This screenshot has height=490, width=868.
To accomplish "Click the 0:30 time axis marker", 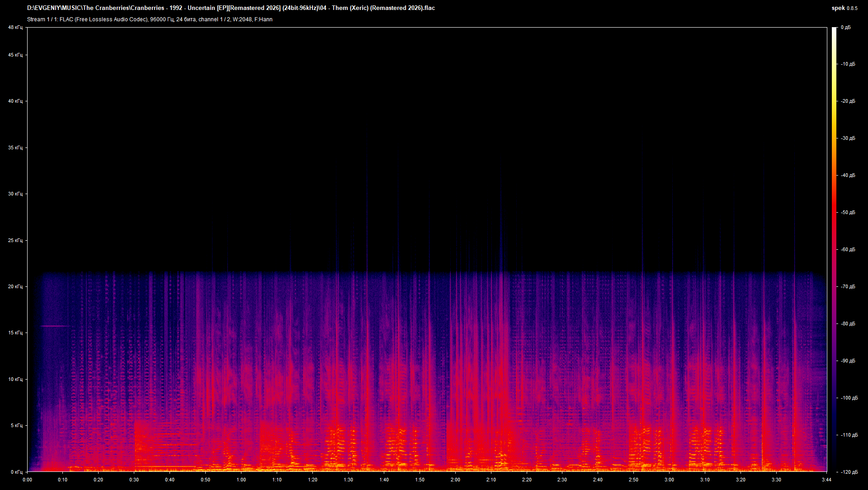I will (x=134, y=480).
